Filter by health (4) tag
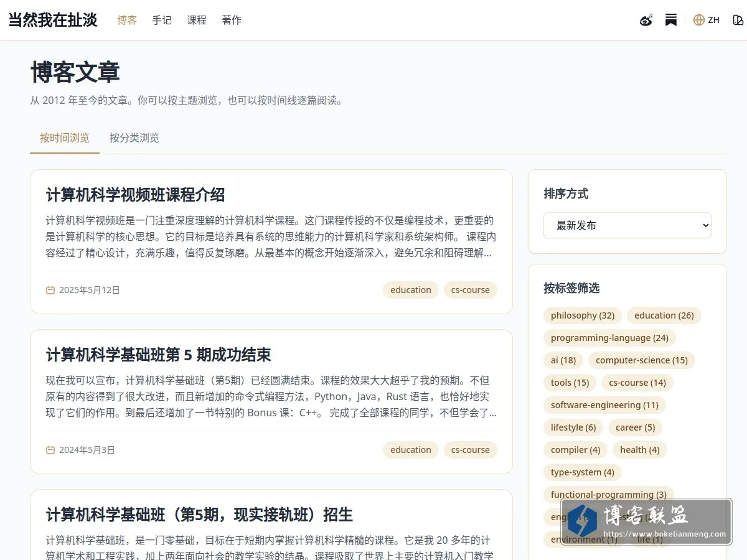 pos(640,450)
